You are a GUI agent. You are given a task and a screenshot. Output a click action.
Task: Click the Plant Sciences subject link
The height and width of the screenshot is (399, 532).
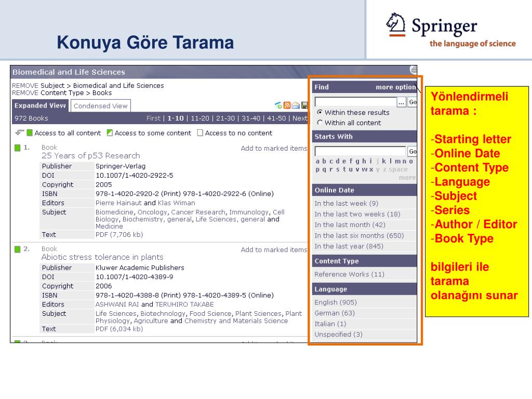point(258,313)
